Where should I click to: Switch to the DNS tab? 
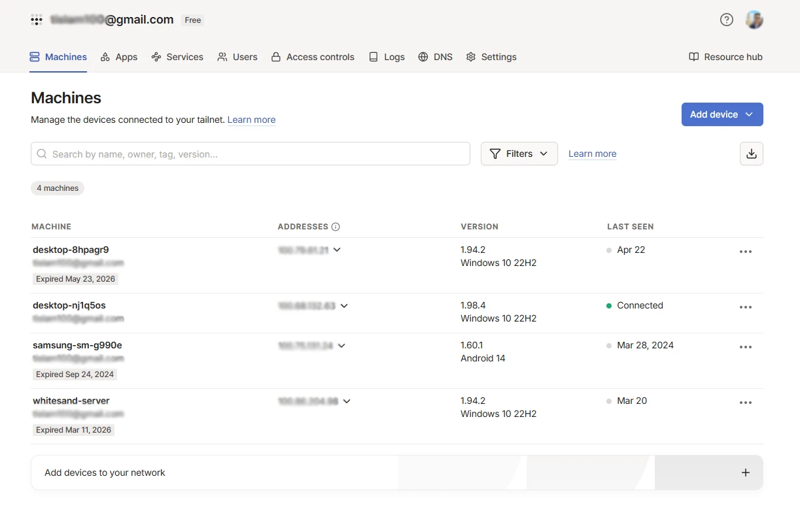436,57
